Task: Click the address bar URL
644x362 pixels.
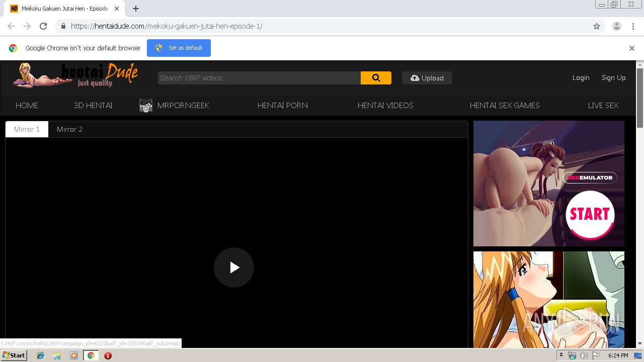Action: coord(167,26)
